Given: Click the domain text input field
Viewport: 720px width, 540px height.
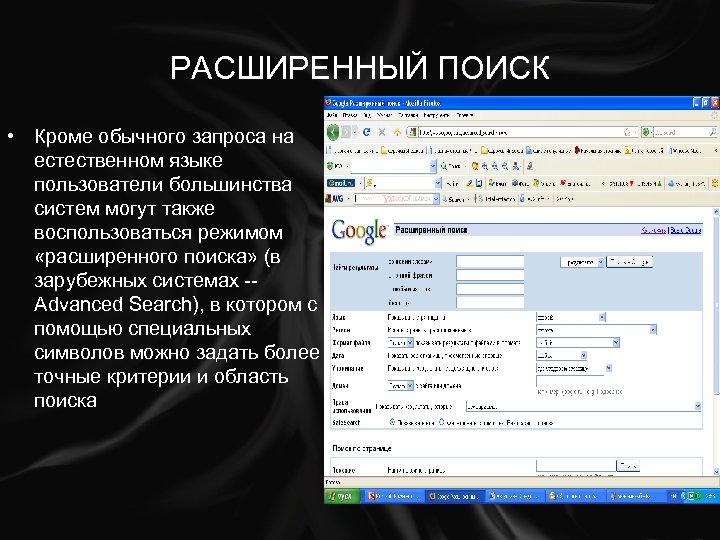Looking at the screenshot, I should tap(570, 381).
